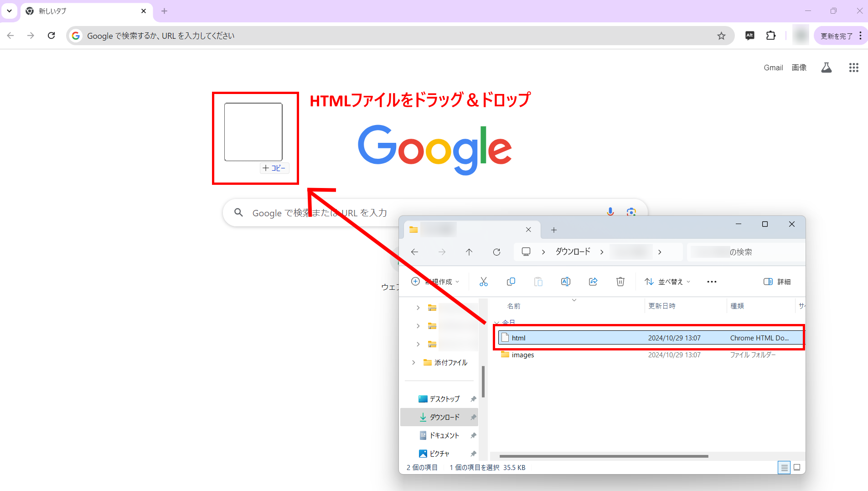The image size is (868, 491).
Task: Expand the chevron after ダウンロード in the breadcrumb
Action: (x=602, y=252)
